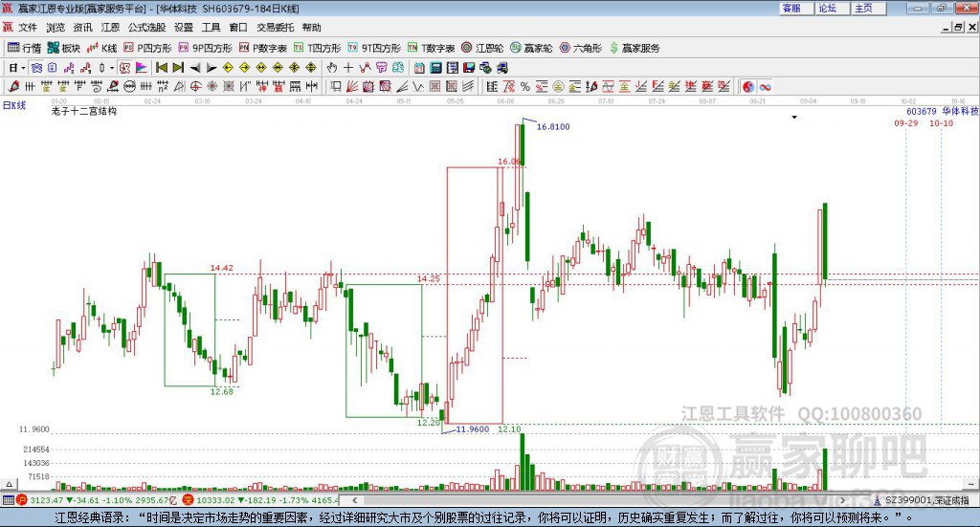Open the 交易委托 menu
Viewport: 980px width, 527px height.
(275, 28)
